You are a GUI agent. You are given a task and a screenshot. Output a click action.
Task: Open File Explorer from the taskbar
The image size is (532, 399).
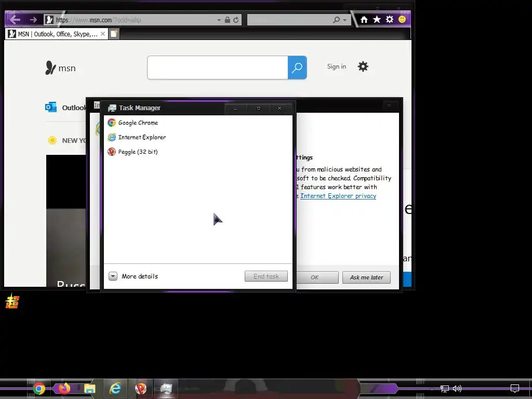click(89, 389)
